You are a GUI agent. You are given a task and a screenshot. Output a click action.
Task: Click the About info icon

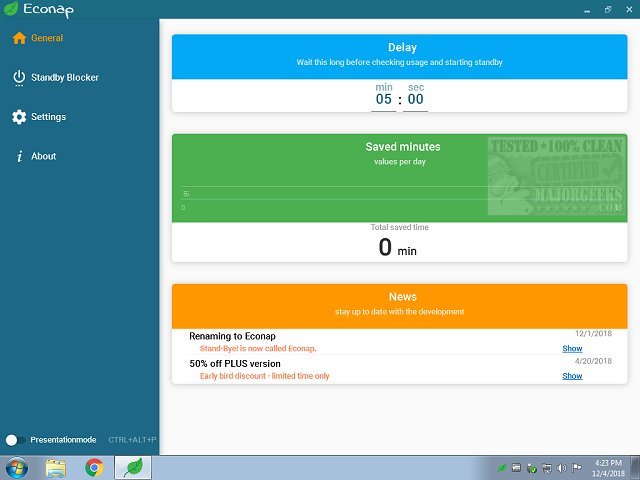pos(19,156)
